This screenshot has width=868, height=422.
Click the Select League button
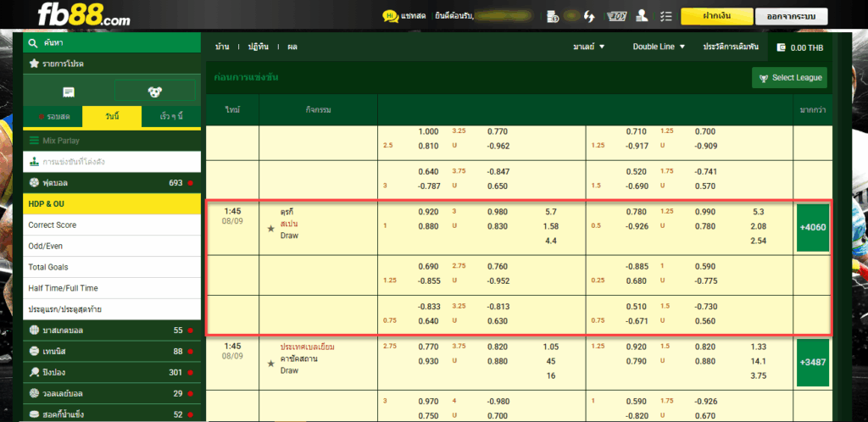pos(790,78)
